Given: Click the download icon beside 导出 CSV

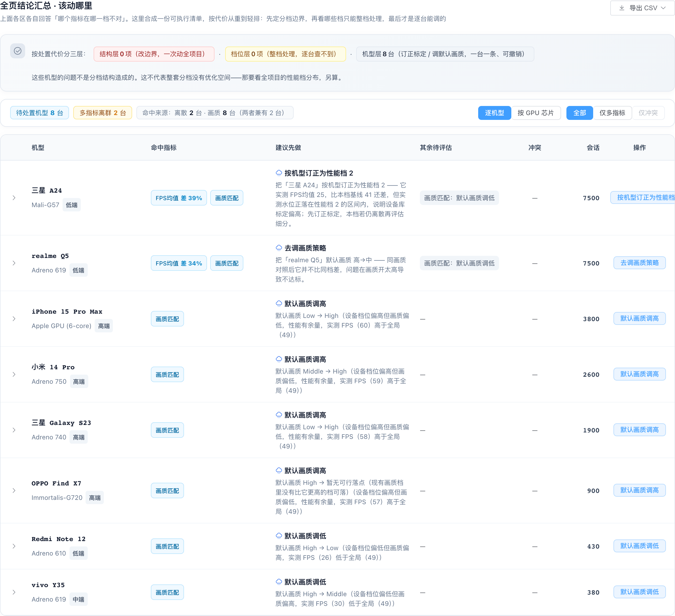Looking at the screenshot, I should coord(622,8).
